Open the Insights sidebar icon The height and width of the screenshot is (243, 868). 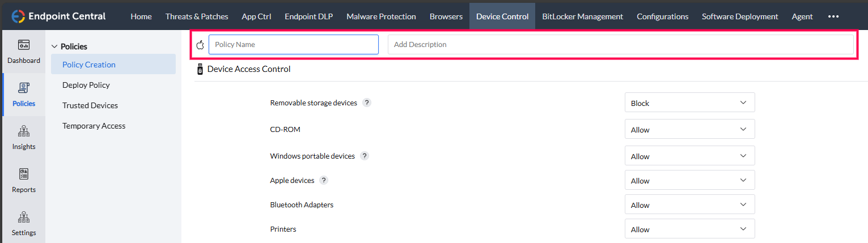tap(24, 131)
